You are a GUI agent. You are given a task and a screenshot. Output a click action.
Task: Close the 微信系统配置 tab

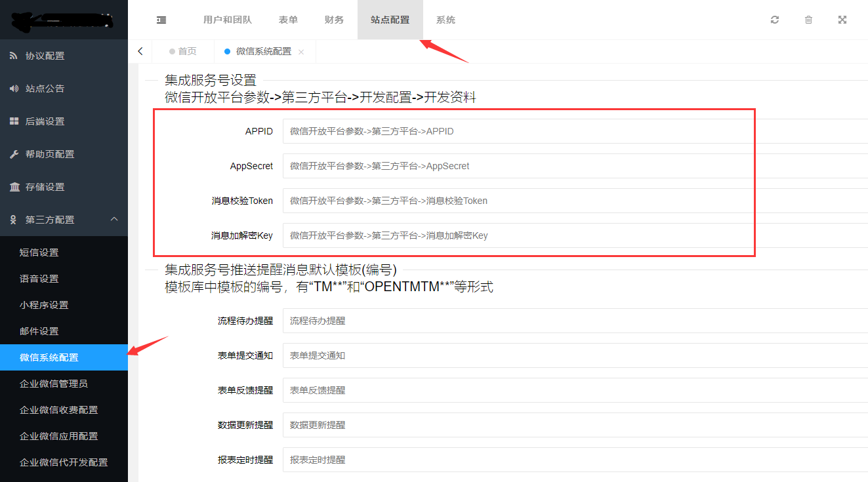point(301,52)
